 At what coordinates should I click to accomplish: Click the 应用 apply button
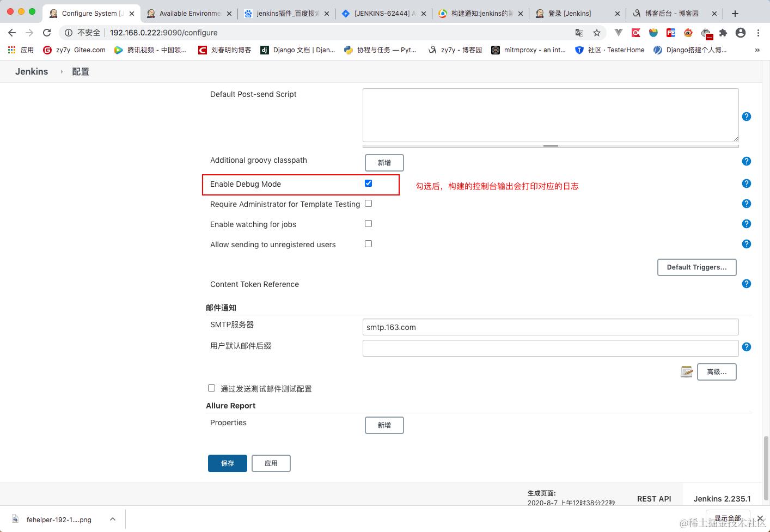[271, 463]
